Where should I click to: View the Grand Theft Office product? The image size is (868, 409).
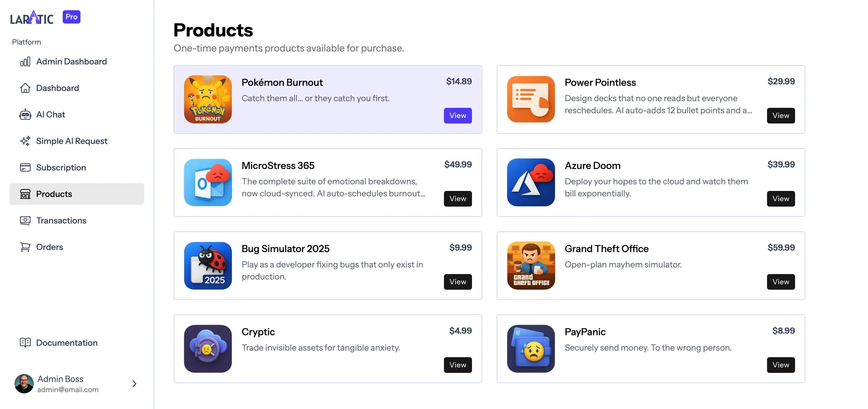[781, 282]
